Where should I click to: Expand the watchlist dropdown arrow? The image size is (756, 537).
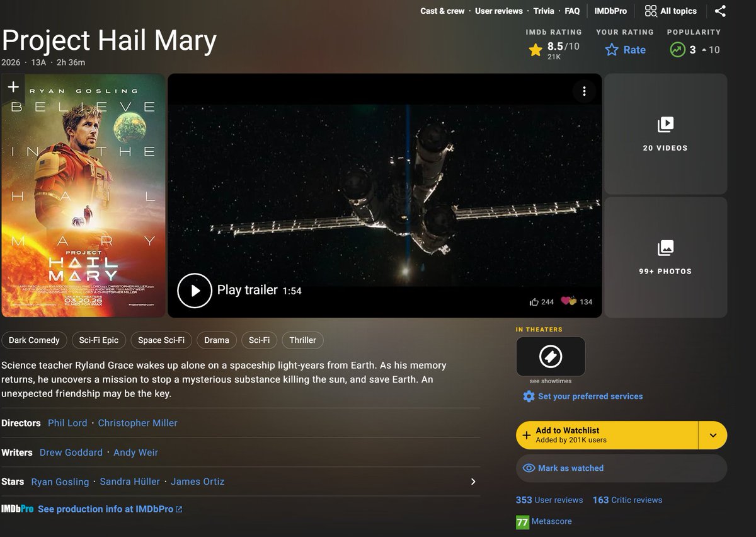point(713,435)
